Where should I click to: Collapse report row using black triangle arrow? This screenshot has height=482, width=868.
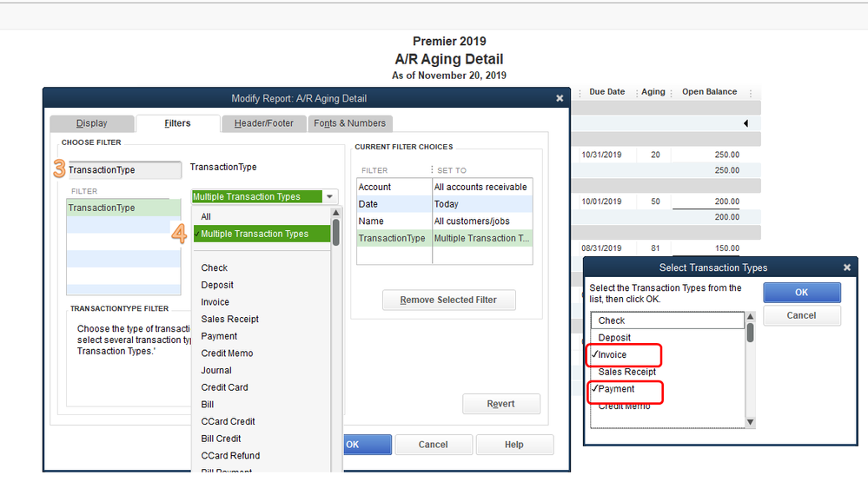point(745,122)
